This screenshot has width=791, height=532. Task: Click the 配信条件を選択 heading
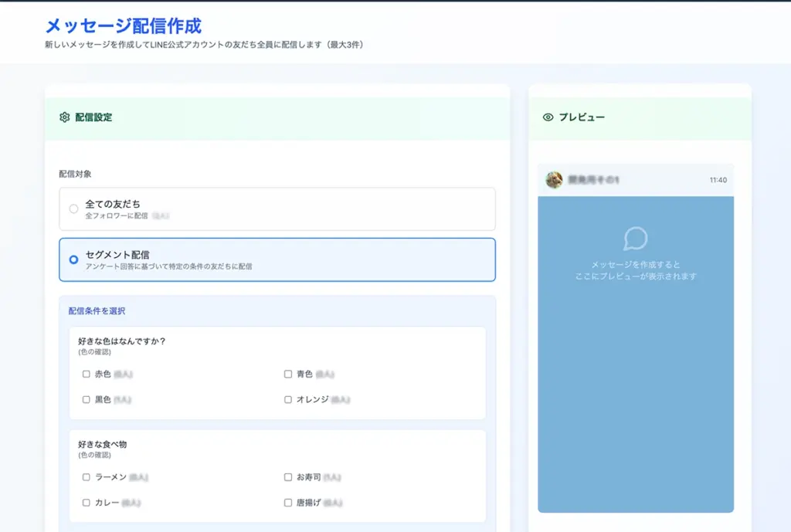click(97, 311)
